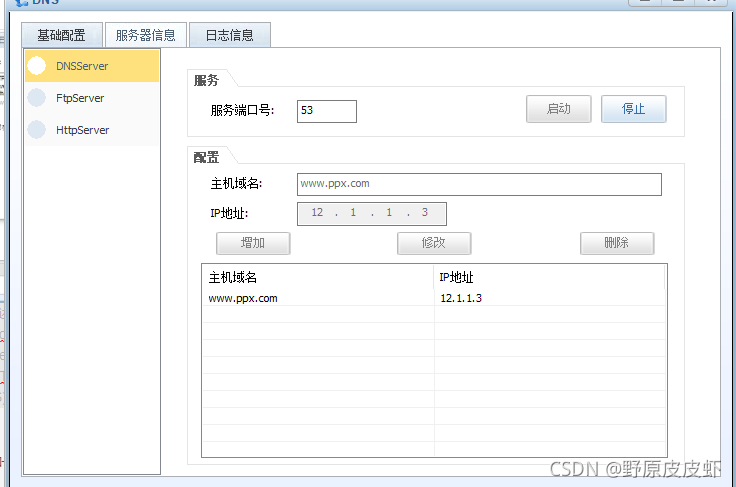Select FtpServer in the server list
Image resolution: width=736 pixels, height=487 pixels.
[x=92, y=98]
